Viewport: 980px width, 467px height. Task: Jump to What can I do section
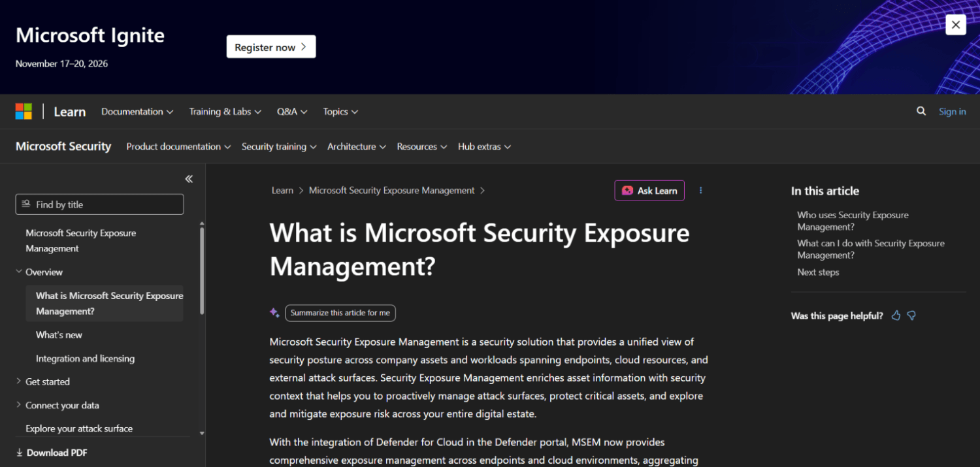[871, 249]
